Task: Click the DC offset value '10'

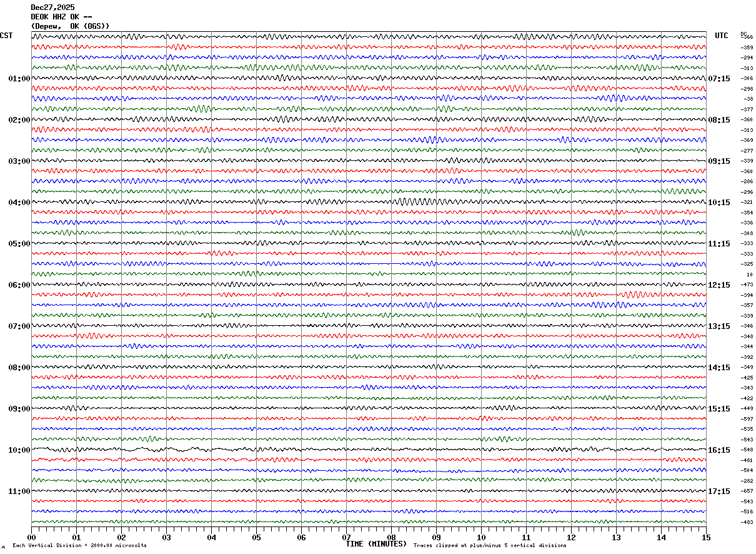Action: point(750,274)
